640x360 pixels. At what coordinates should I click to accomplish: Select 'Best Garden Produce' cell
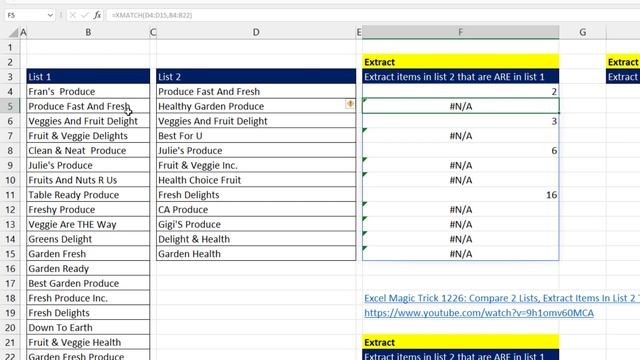(88, 283)
